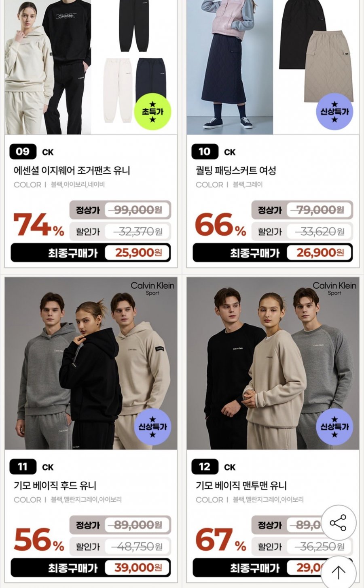The image size is (364, 588).
Task: Select the number 09 product badge
Action: tap(23, 152)
